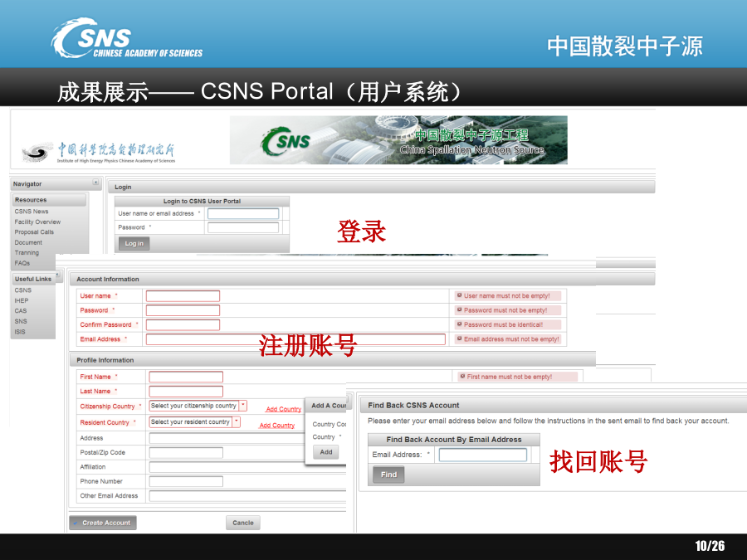Click the slide title '成果展示—— CSNS Portal'
747x560 pixels.
pos(196,91)
